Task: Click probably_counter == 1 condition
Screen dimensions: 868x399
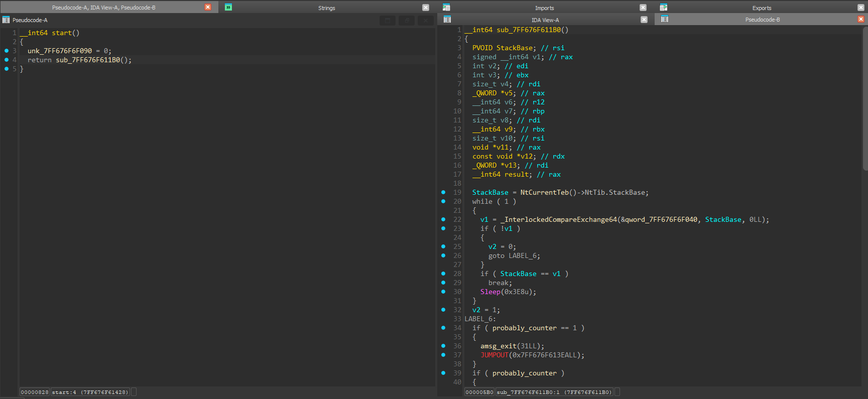Action: 535,328
